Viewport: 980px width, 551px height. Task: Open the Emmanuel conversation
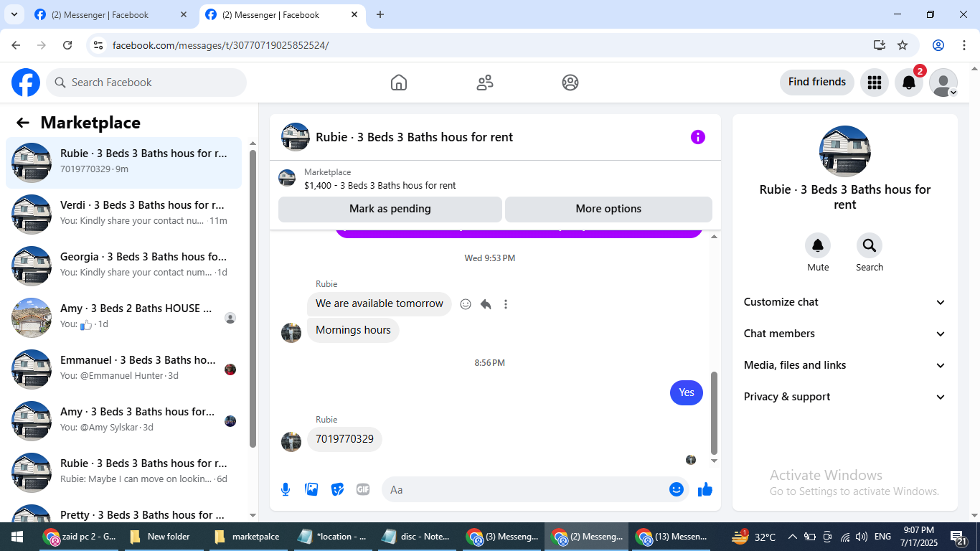[x=124, y=369]
